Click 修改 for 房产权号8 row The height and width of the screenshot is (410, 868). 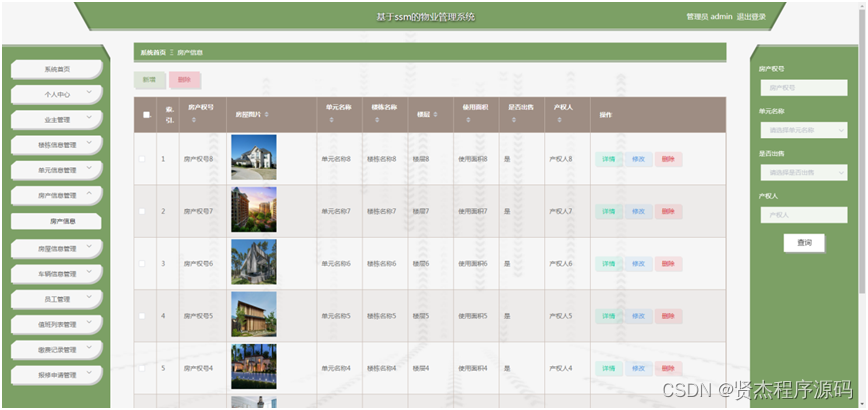pos(638,159)
